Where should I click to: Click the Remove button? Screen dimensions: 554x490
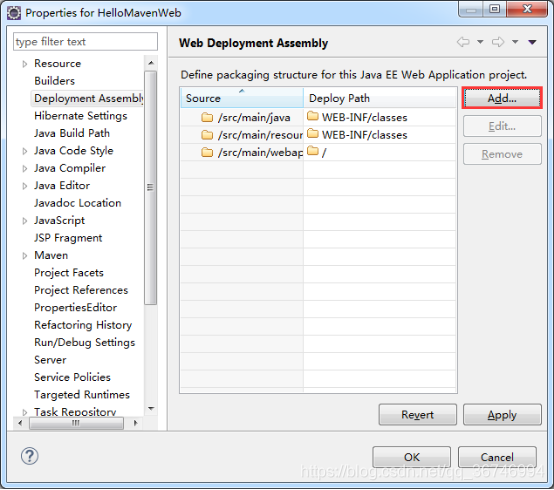tap(502, 154)
